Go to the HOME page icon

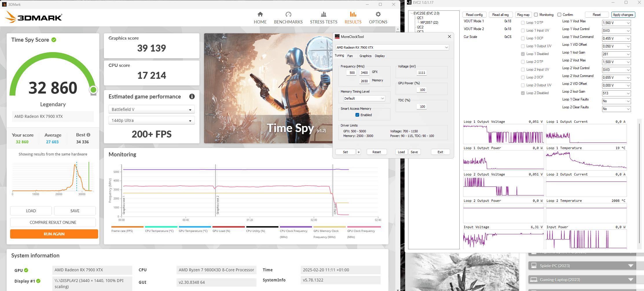tap(260, 14)
